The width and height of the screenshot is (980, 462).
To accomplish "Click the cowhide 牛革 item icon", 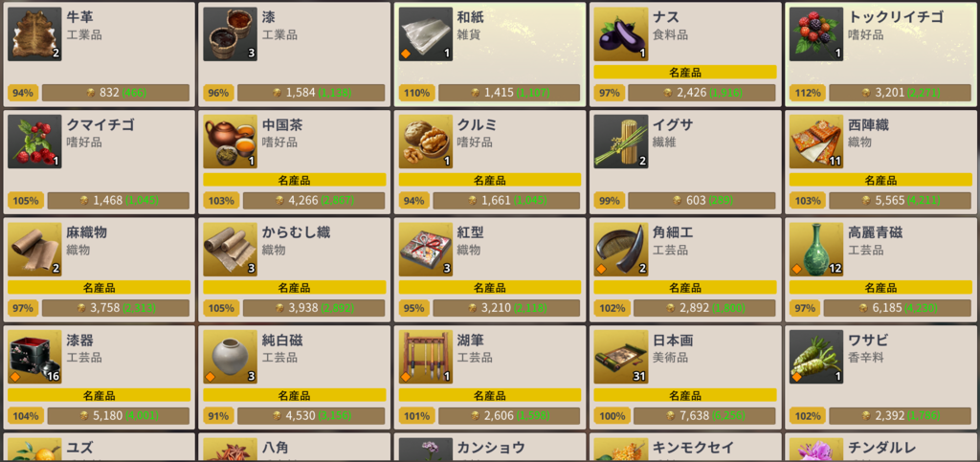I will (34, 34).
